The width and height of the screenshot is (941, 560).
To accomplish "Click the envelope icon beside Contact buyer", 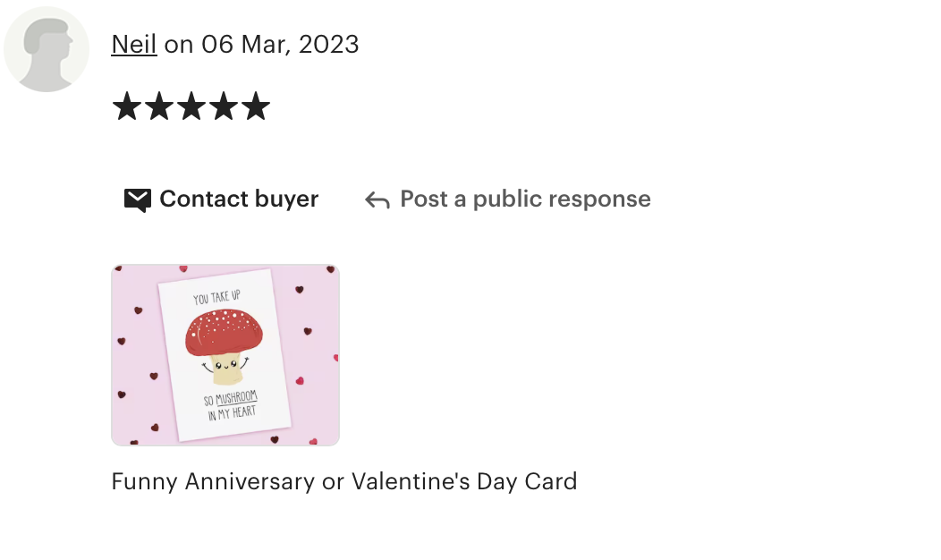I will coord(138,199).
